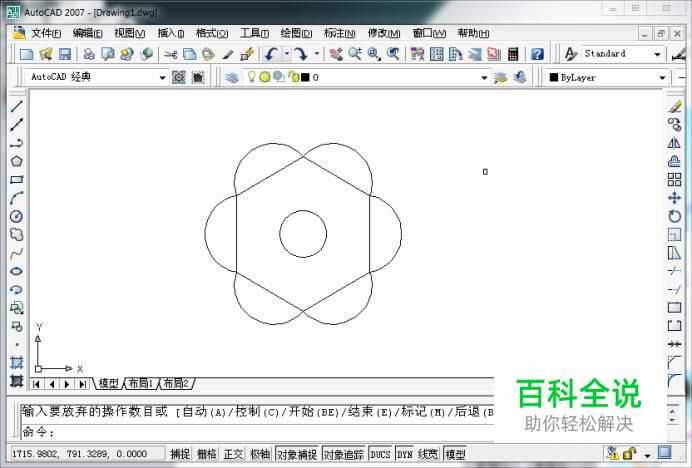Toggle the 对象捕捉 object snap
The image size is (692, 468).
click(297, 454)
